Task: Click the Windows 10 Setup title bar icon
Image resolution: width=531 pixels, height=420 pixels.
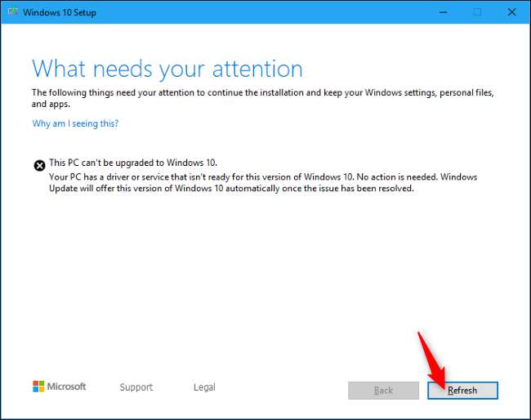Action: click(x=13, y=12)
